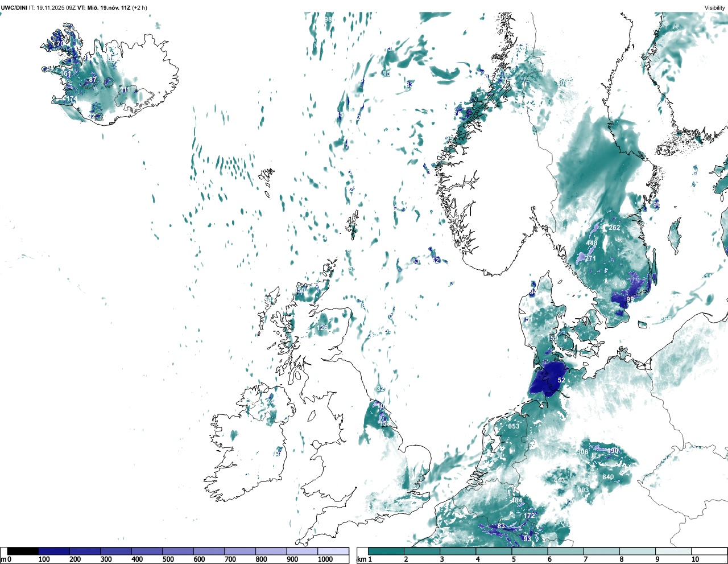728x564 pixels.
Task: Click the pale lilac swatch beyond 1000 m
Action: [333, 551]
